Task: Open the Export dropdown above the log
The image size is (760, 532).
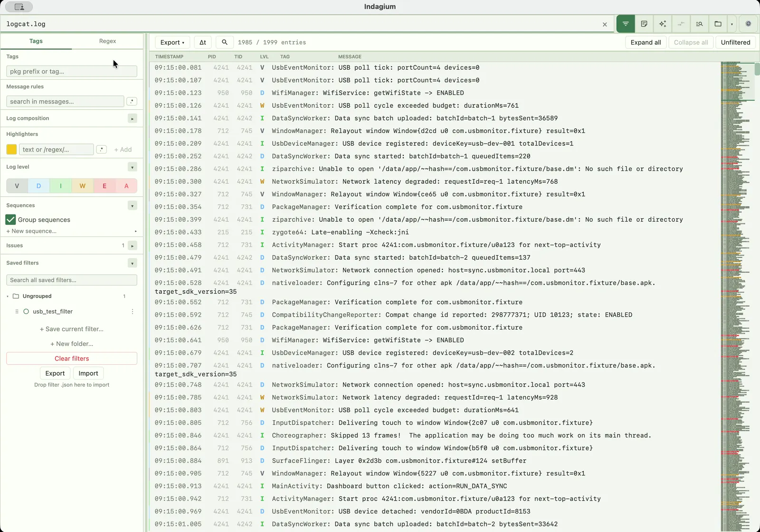Action: point(172,42)
